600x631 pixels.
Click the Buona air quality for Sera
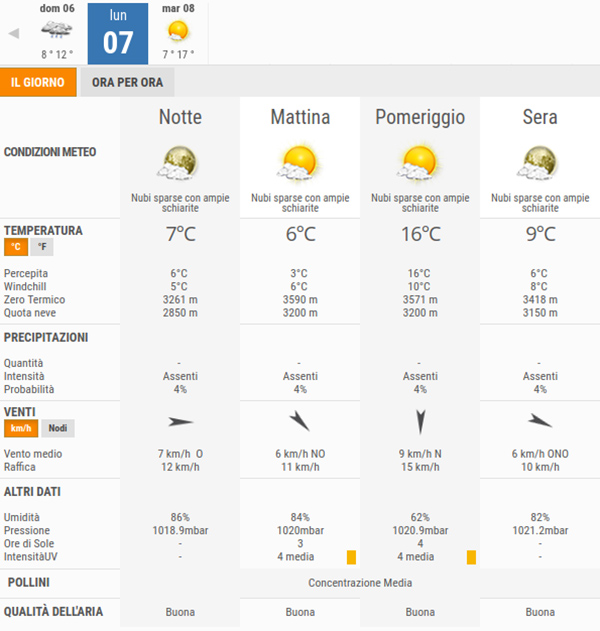click(x=540, y=612)
